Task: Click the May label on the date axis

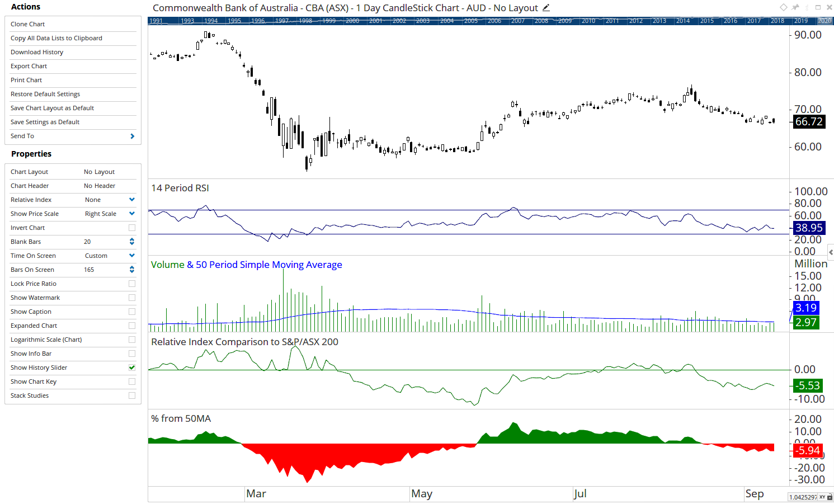Action: (422, 493)
